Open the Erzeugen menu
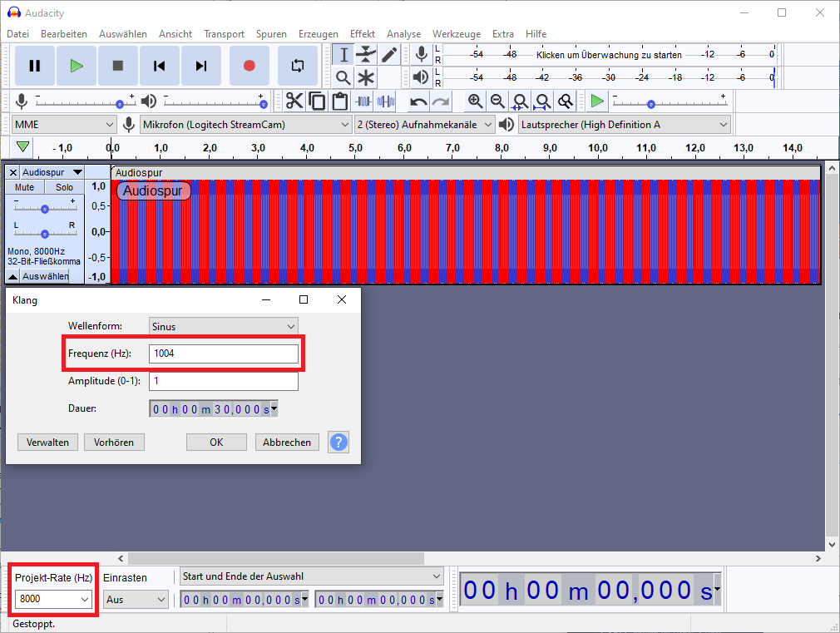This screenshot has height=633, width=840. point(318,34)
